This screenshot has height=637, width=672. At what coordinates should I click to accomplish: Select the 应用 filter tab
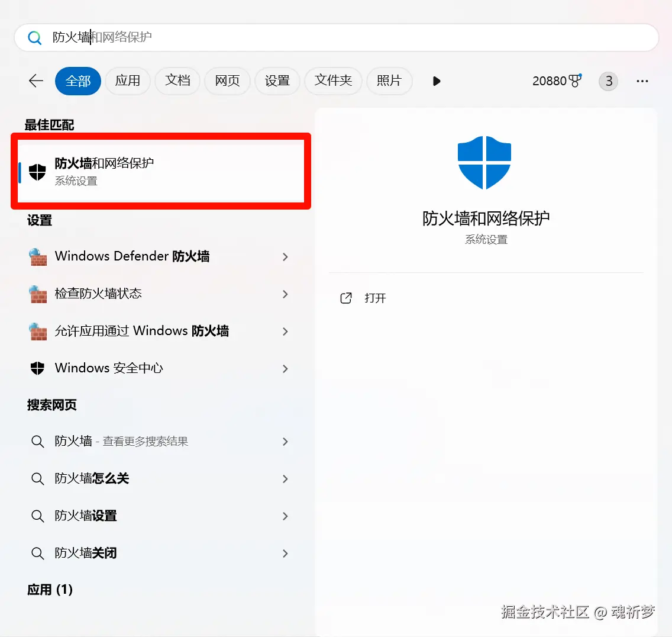[128, 81]
